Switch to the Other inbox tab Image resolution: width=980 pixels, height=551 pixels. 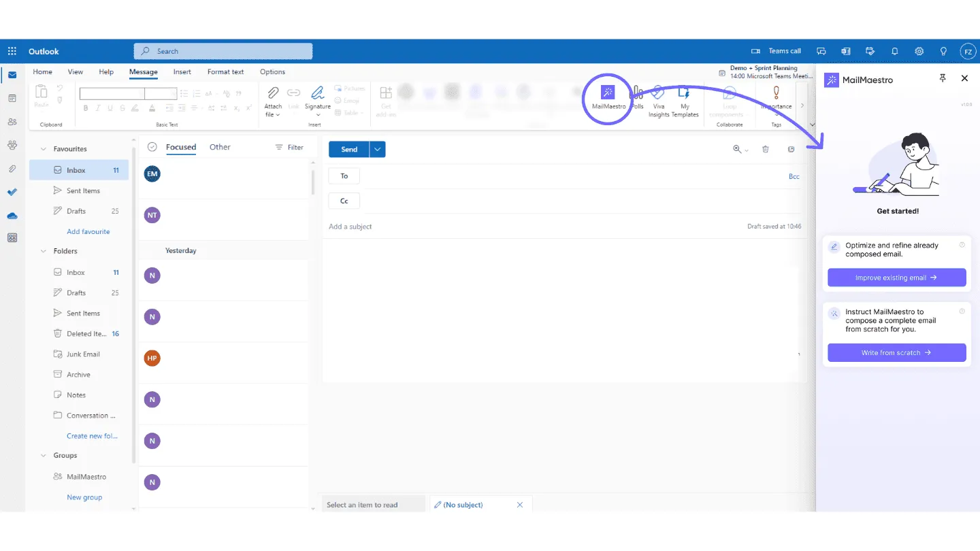point(220,147)
